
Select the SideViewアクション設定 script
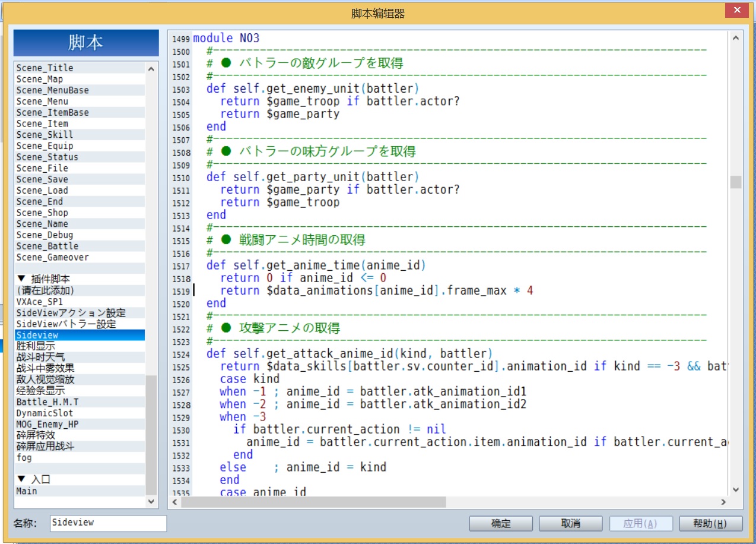(80, 313)
